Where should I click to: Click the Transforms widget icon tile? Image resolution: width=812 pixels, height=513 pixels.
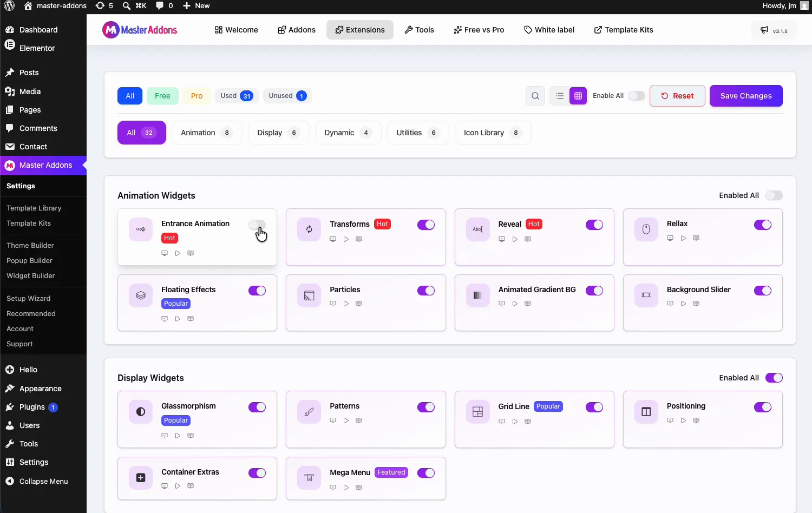coord(309,229)
